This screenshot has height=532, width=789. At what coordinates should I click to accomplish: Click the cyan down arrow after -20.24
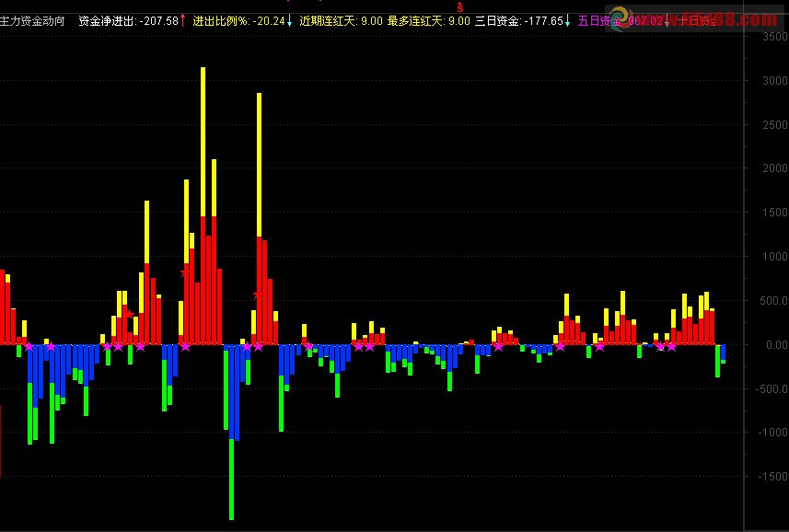pos(289,20)
